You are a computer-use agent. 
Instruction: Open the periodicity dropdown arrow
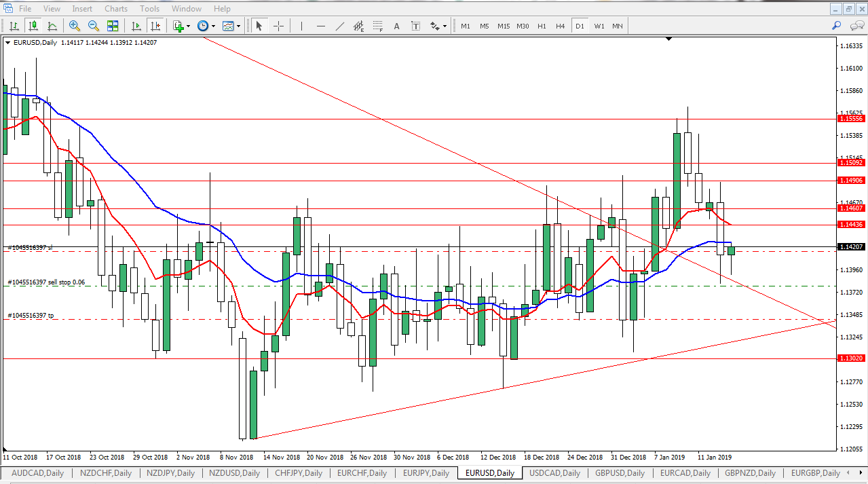point(214,26)
